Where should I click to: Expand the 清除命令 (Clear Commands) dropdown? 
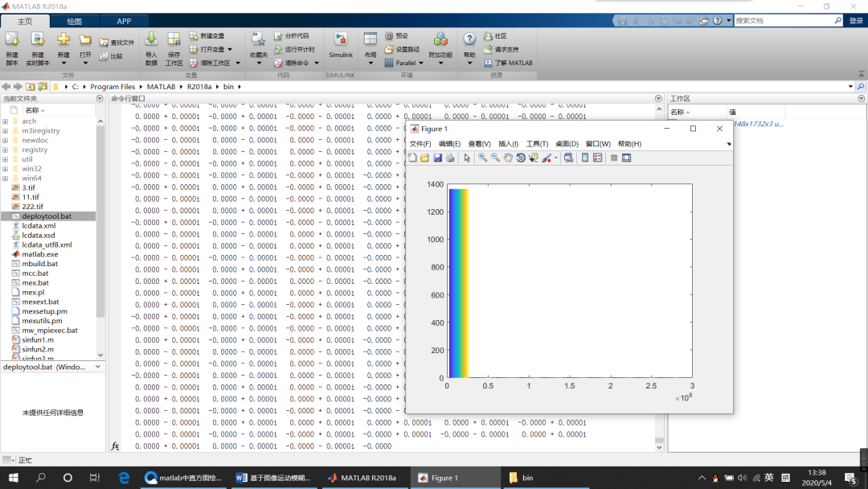[317, 63]
